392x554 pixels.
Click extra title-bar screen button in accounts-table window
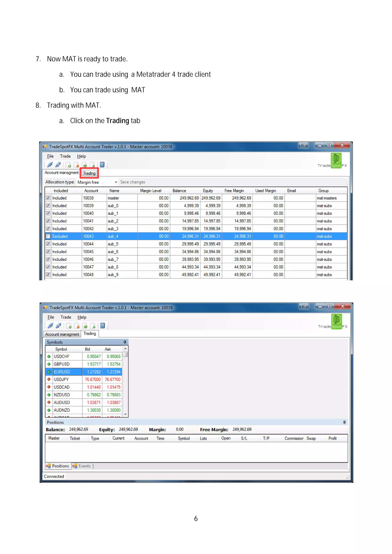(x=303, y=145)
